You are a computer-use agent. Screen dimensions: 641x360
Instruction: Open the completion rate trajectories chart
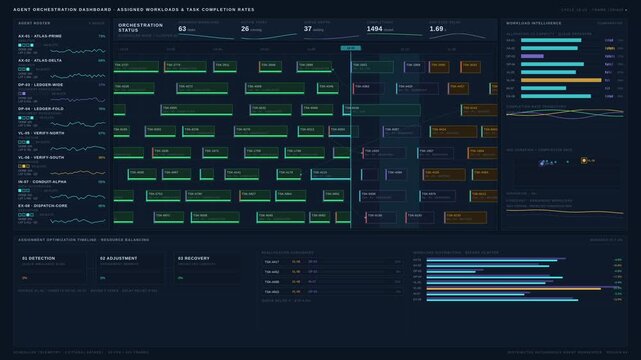(x=565, y=114)
